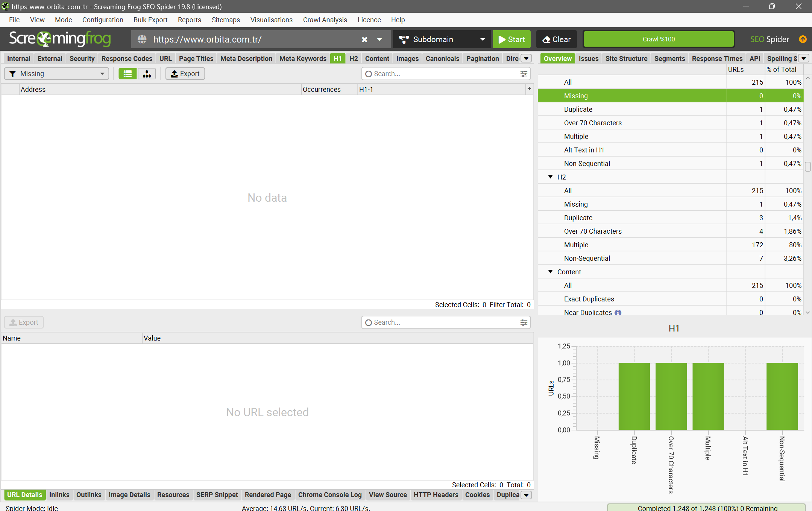812x511 pixels.
Task: Select H1 Non-Sequential row
Action: coord(670,163)
